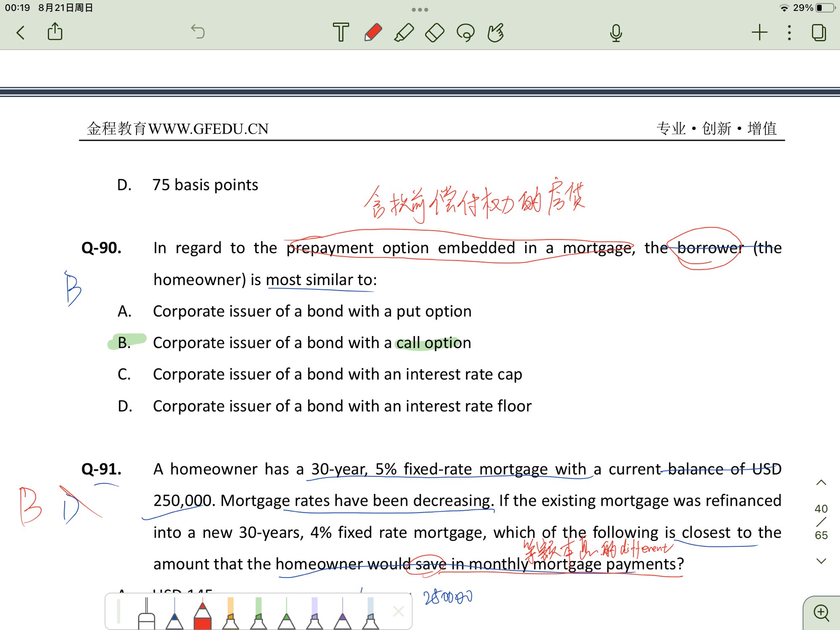
Task: Select the highlighter tool in top toolbar
Action: click(x=404, y=32)
